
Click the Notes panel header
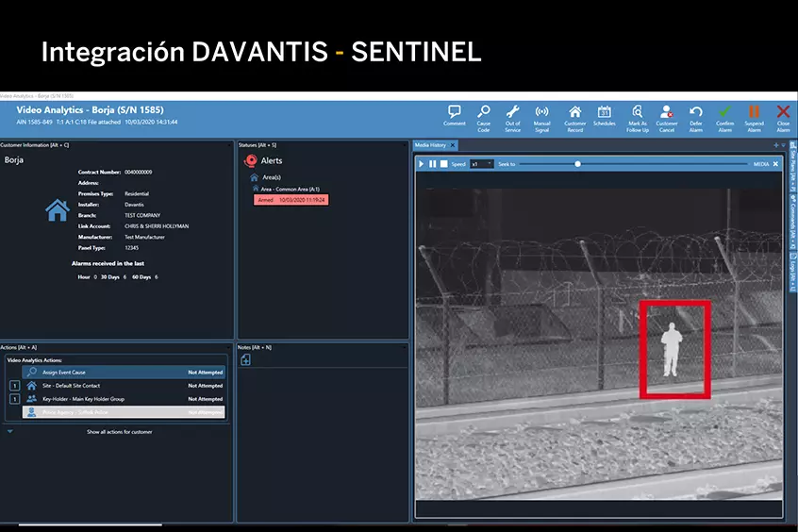tap(255, 347)
